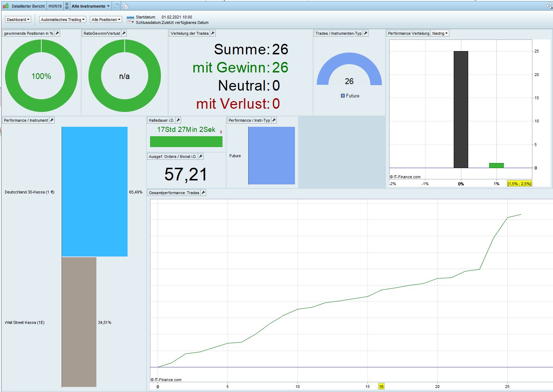Click the Startdatum value 01.02.2021 10:00

pyautogui.click(x=177, y=17)
